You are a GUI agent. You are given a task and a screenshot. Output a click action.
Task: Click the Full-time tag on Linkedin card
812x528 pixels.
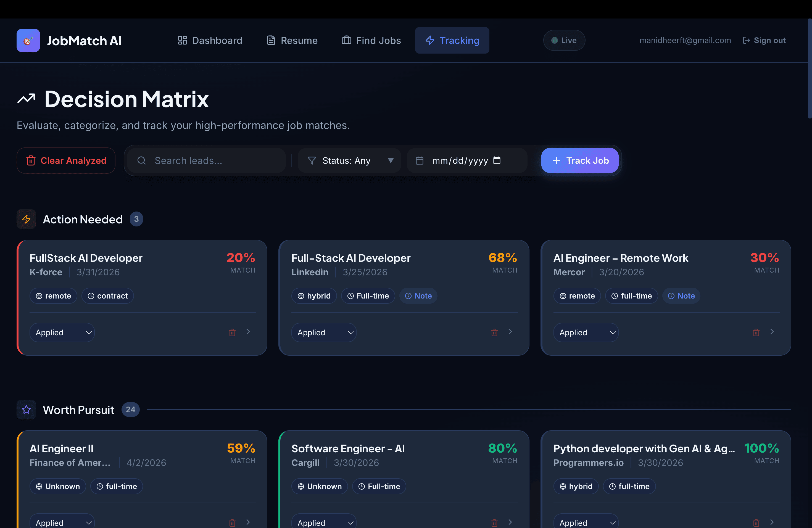(368, 296)
